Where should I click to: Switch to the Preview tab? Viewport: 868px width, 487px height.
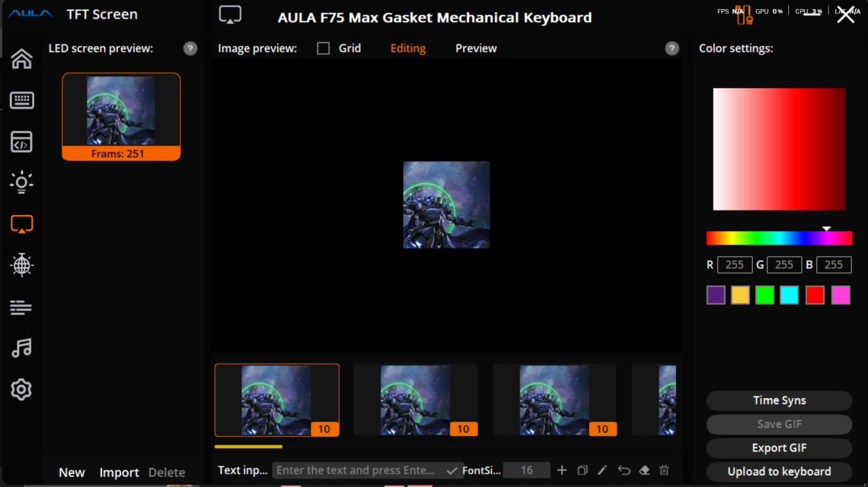pos(475,48)
